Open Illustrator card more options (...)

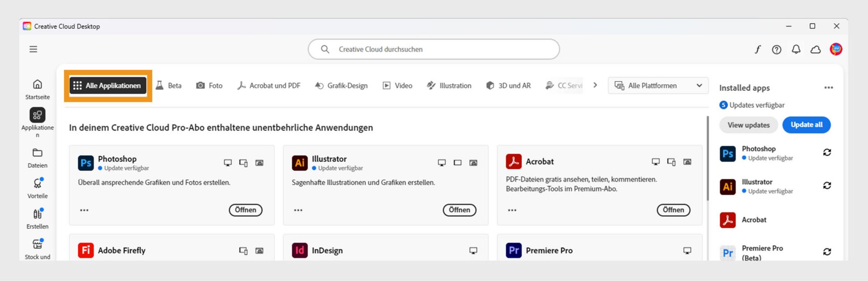click(298, 210)
